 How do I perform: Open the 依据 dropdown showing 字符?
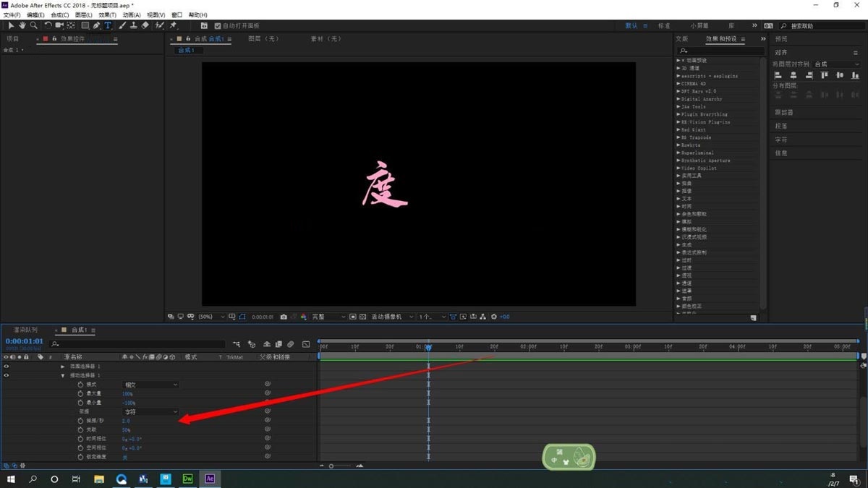click(149, 411)
